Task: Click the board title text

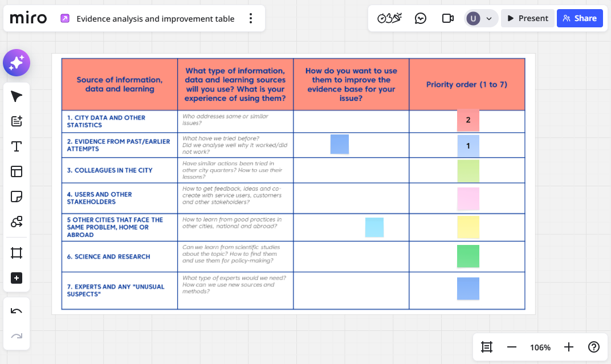Action: pos(155,19)
